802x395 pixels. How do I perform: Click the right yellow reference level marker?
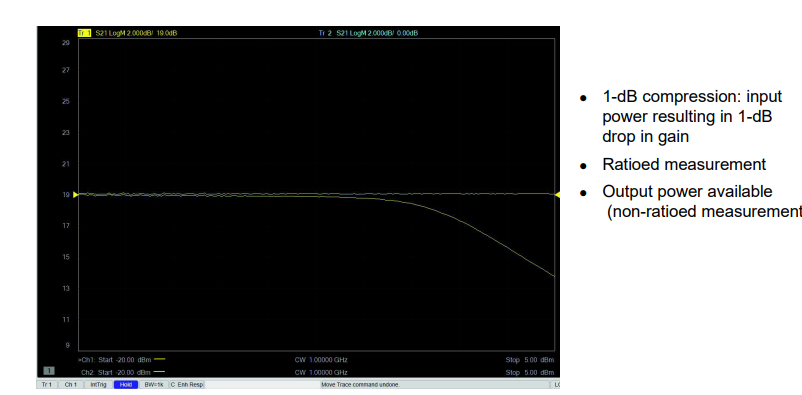pyautogui.click(x=558, y=194)
